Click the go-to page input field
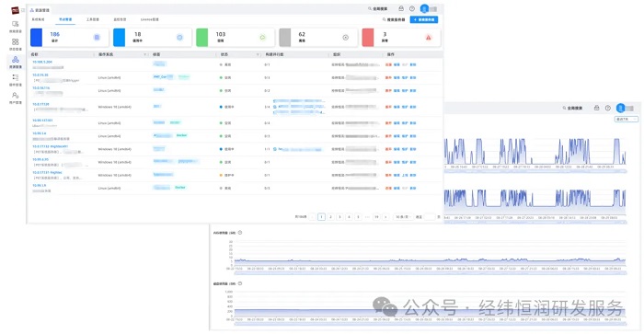The image size is (644, 334). (x=430, y=217)
